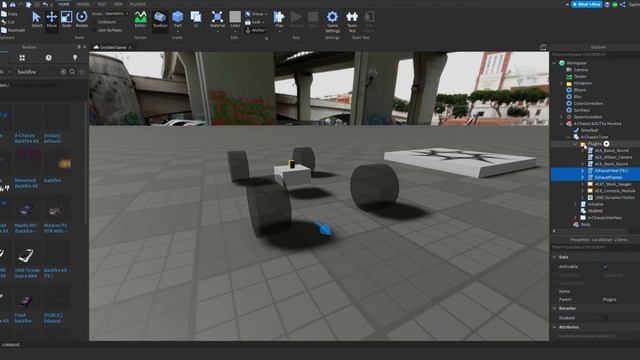Toggle the Disabled property checkbox
The height and width of the screenshot is (360, 640).
pos(605,318)
